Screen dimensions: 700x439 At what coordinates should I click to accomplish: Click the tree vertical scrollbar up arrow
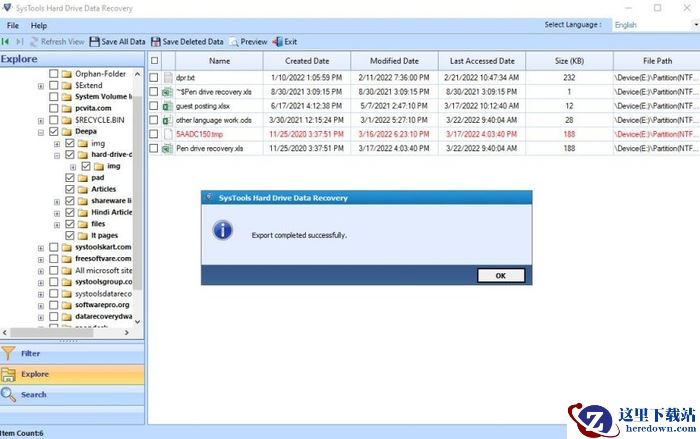pyautogui.click(x=138, y=74)
